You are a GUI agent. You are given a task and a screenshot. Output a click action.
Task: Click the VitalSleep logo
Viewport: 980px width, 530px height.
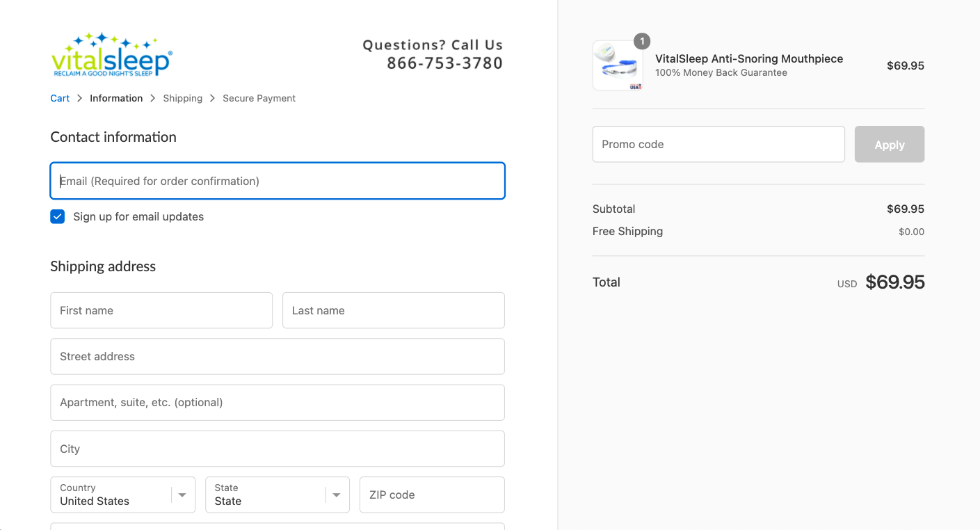[x=111, y=54]
